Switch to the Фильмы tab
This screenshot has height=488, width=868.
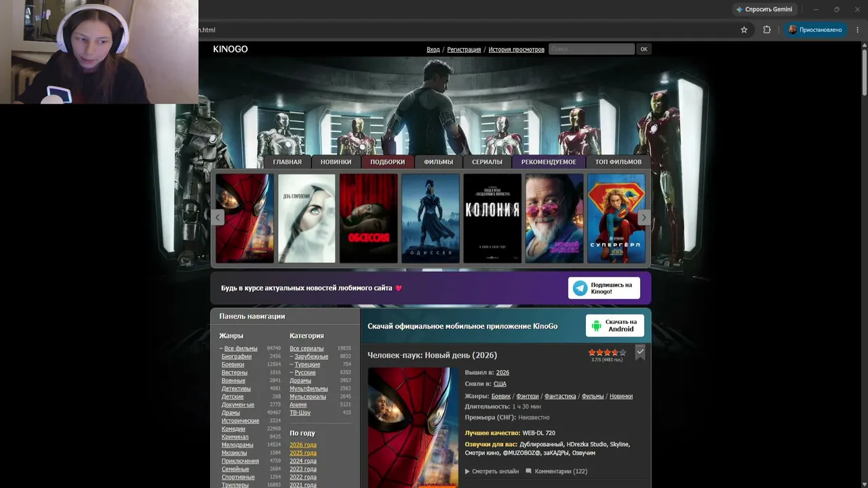[439, 162]
